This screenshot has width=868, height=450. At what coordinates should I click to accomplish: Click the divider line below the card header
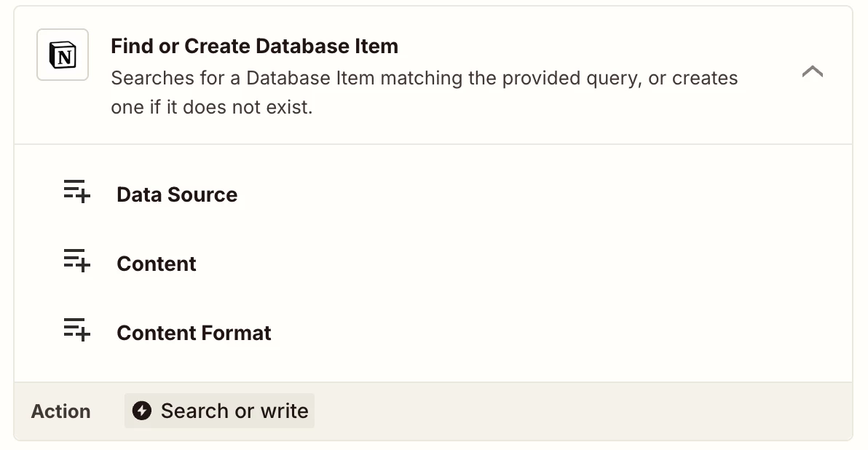tap(433, 144)
